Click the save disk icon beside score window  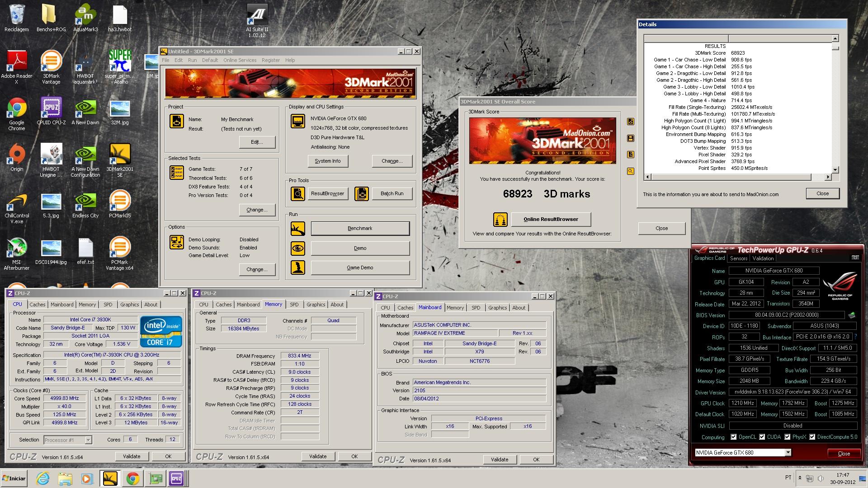coord(631,138)
